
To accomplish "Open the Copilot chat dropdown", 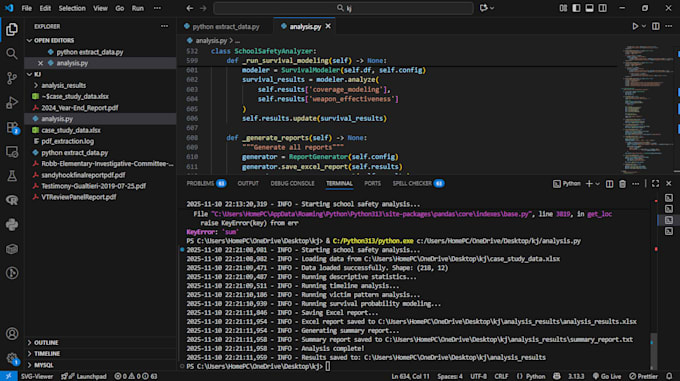I will [492, 8].
